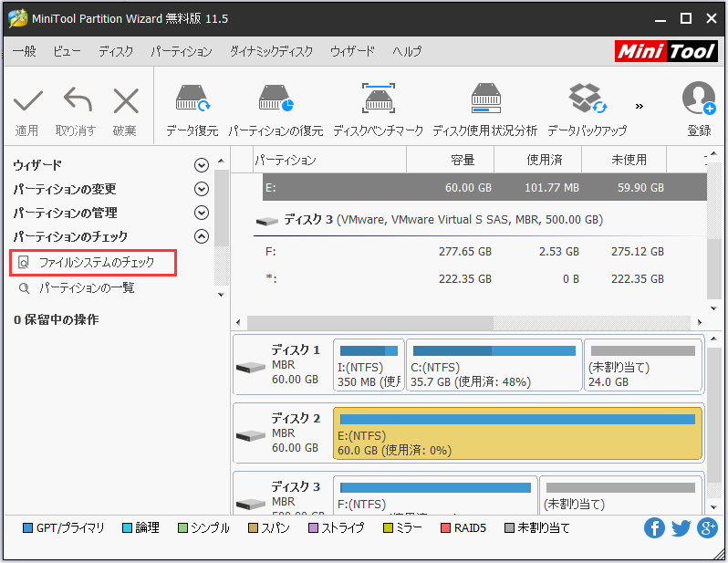Launch ディスクベンチマーク disk benchmark

click(x=378, y=100)
